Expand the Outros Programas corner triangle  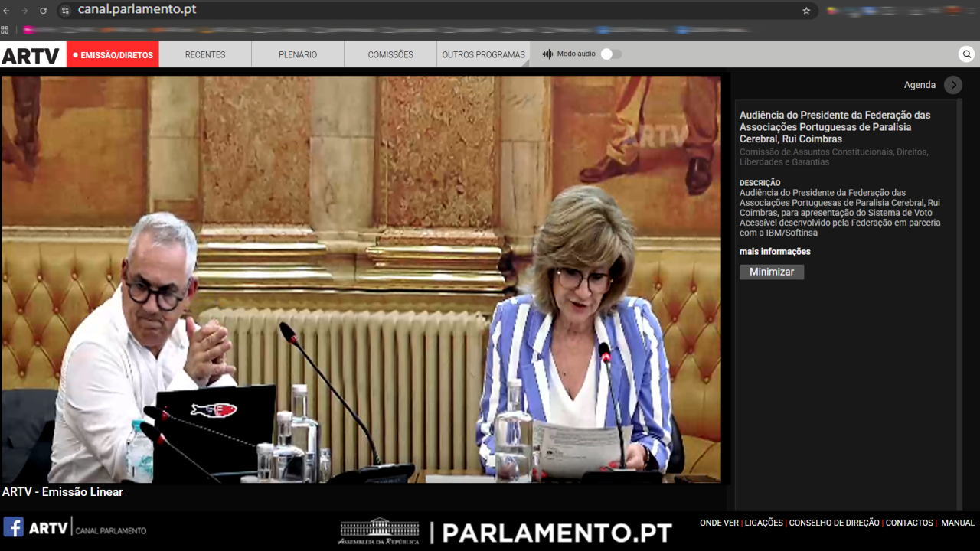tap(525, 64)
